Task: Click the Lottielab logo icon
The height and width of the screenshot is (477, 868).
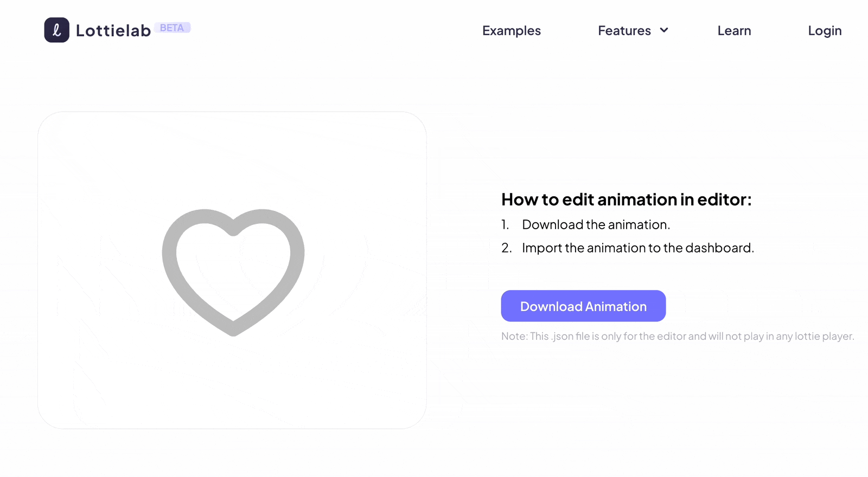Action: [x=56, y=30]
